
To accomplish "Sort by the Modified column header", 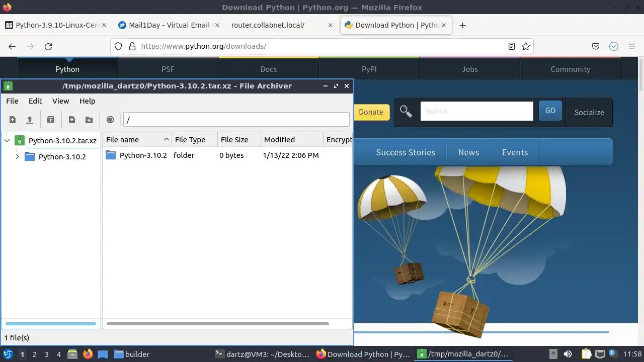I will click(x=292, y=139).
